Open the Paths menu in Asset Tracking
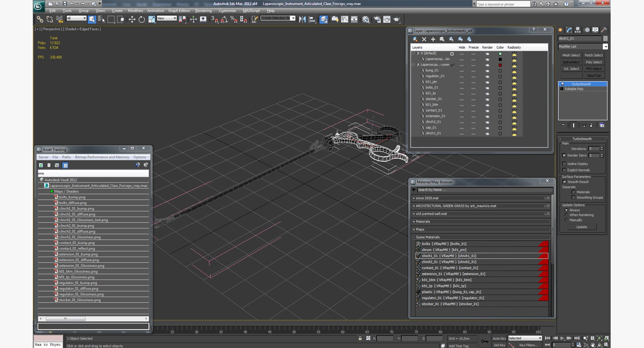This screenshot has width=644, height=348. coord(66,157)
